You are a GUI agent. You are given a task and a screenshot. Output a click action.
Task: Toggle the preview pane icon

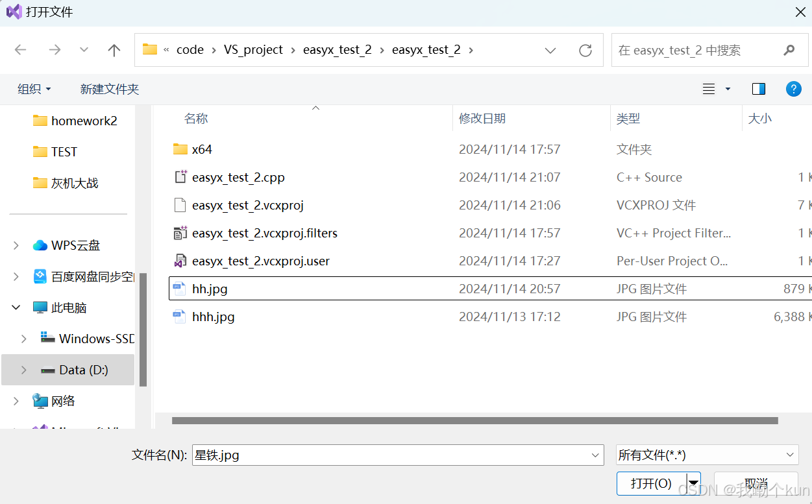click(758, 89)
